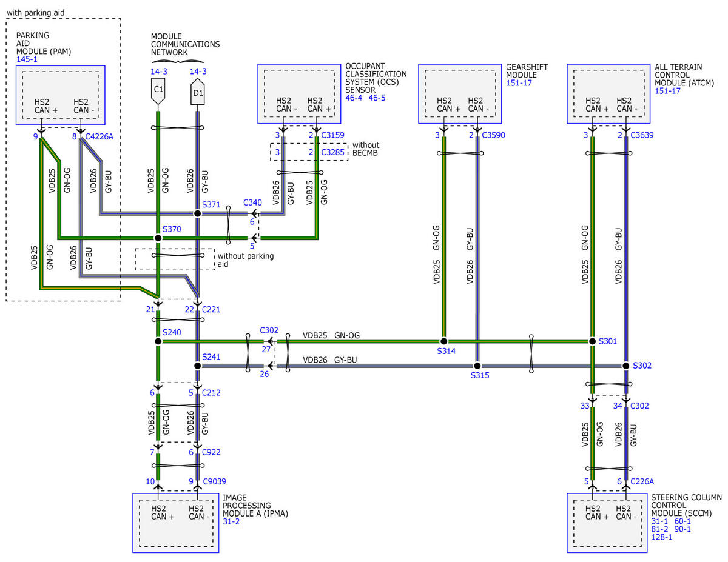Open page link 145-1 under Parking Aid Module
Image resolution: width=728 pixels, height=562 pixels.
pos(27,59)
